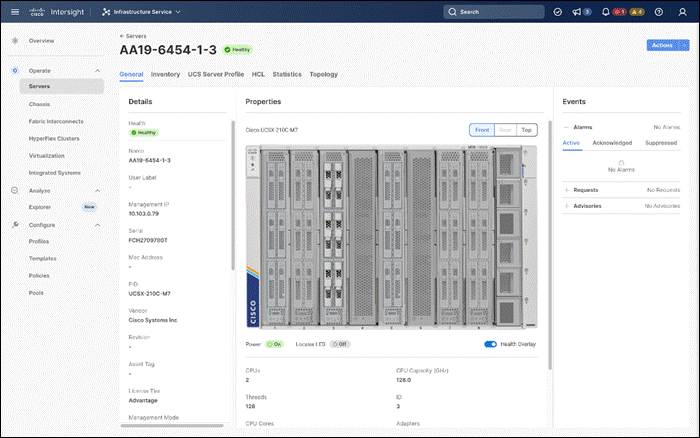Viewport: 700px width, 438px height.
Task: Open the Actions dropdown arrow
Action: (684, 45)
